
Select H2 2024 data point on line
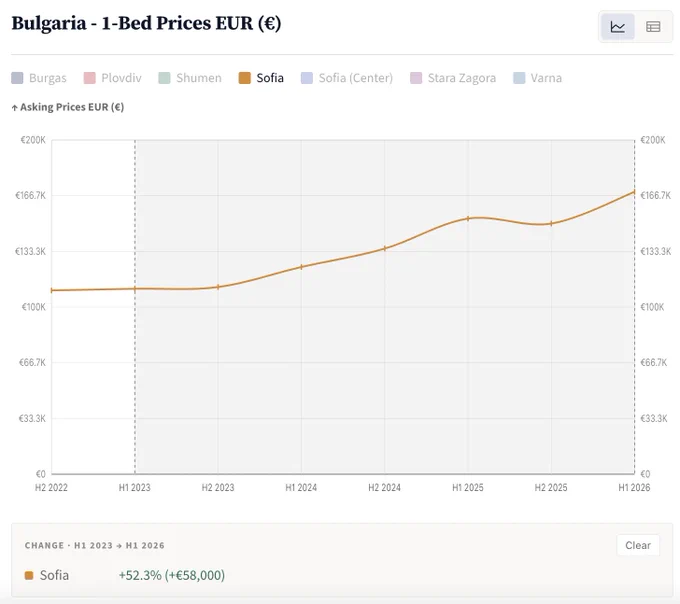[x=385, y=248]
